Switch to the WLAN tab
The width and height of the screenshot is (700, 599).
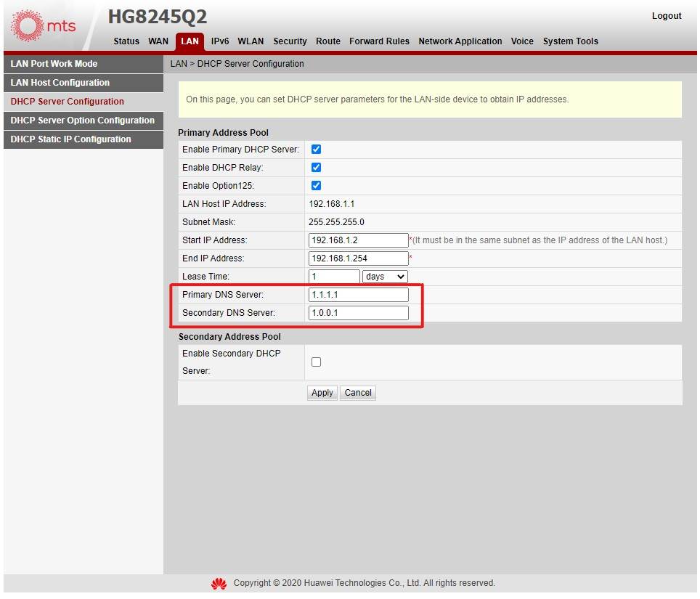pos(251,41)
